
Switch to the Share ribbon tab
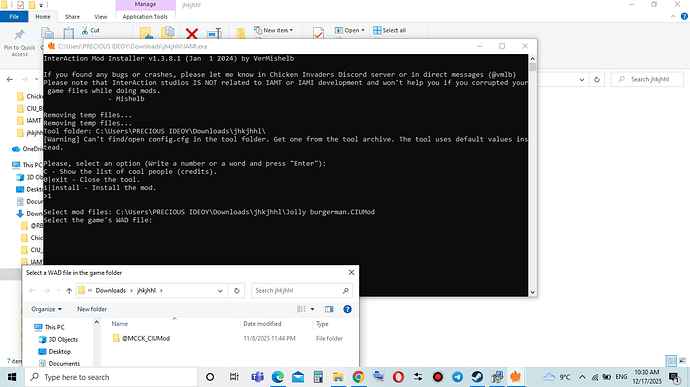[x=72, y=17]
